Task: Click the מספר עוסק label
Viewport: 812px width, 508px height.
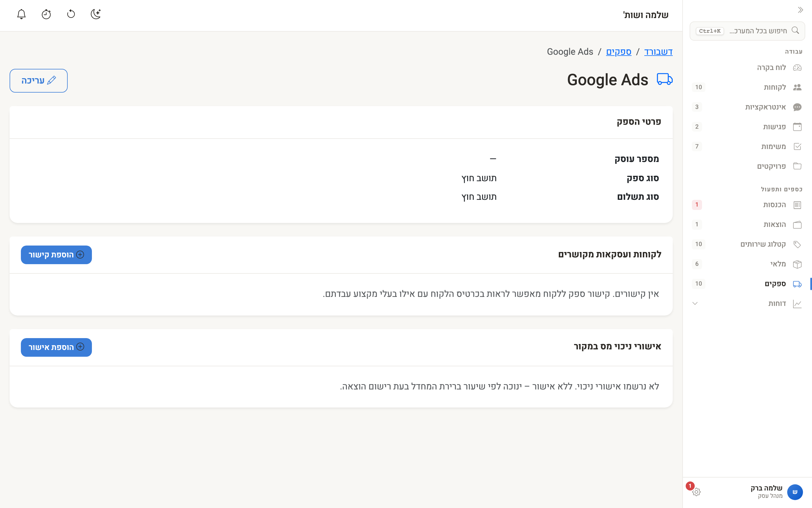Action: click(x=637, y=159)
